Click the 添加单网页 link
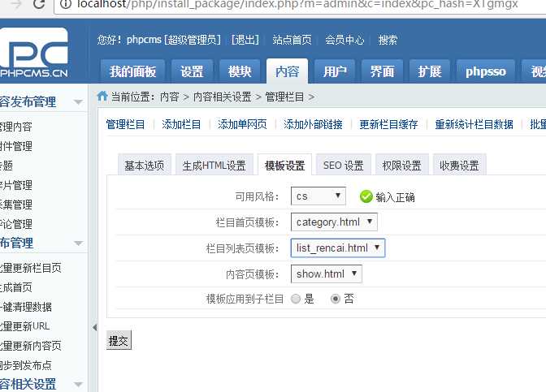The image size is (546, 392). tap(242, 124)
